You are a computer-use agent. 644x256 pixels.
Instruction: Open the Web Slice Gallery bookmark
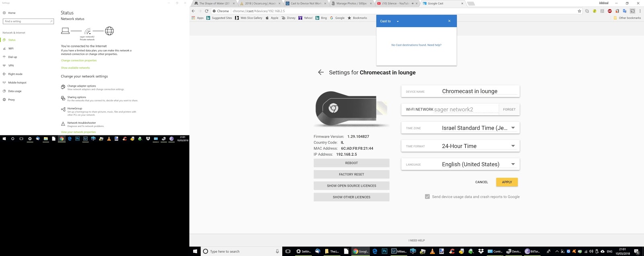click(x=248, y=18)
